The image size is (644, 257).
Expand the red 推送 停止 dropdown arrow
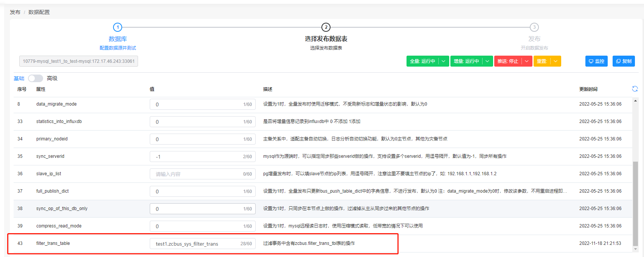[x=527, y=61]
